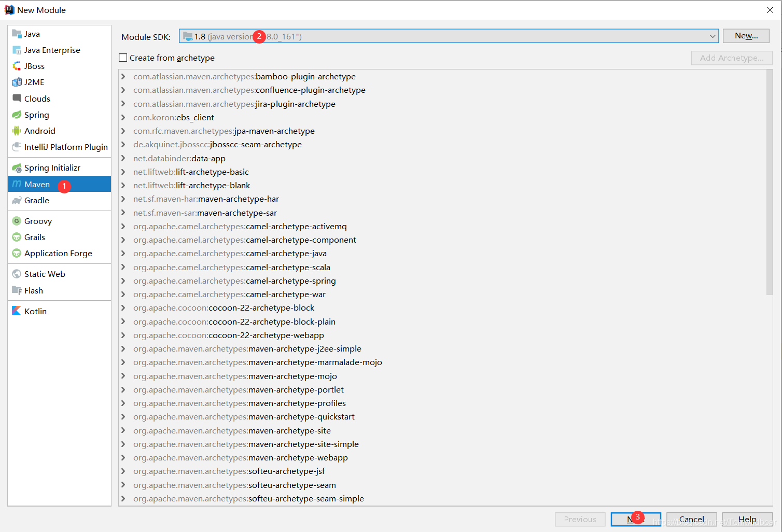Select Spring Initializr module type
The height and width of the screenshot is (532, 782).
coord(59,167)
